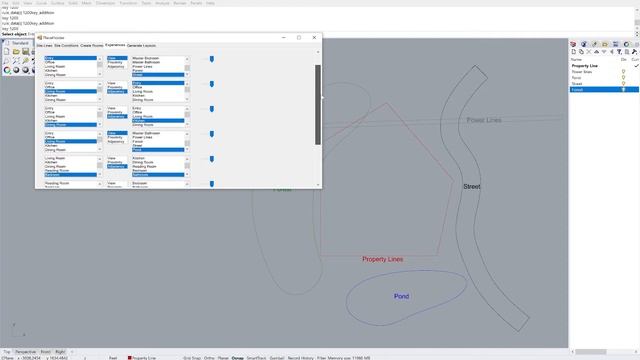Viewport: 640px width, 360px height.
Task: Click the Open folder icon in Standard toolbar
Action: coord(16,52)
